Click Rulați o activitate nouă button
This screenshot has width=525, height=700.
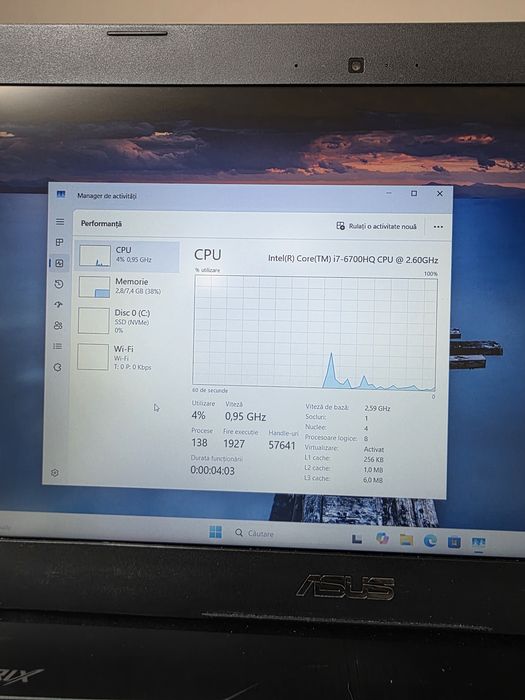coord(376,226)
